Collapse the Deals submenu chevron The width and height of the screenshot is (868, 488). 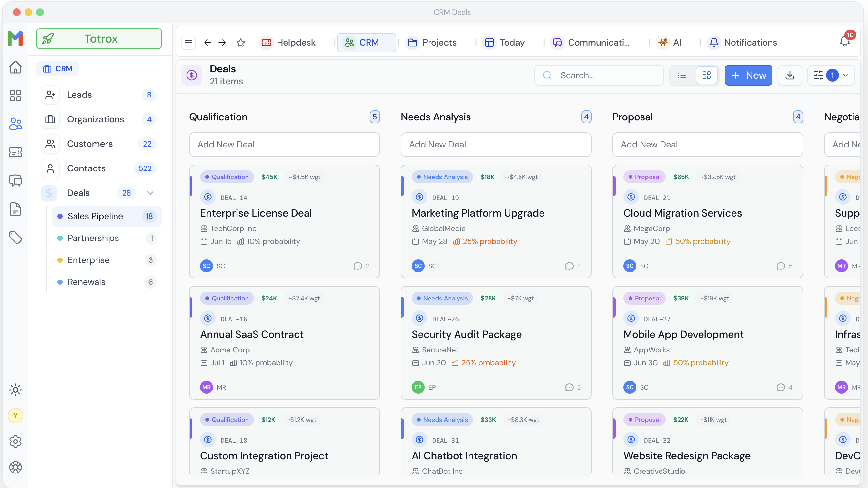(150, 193)
